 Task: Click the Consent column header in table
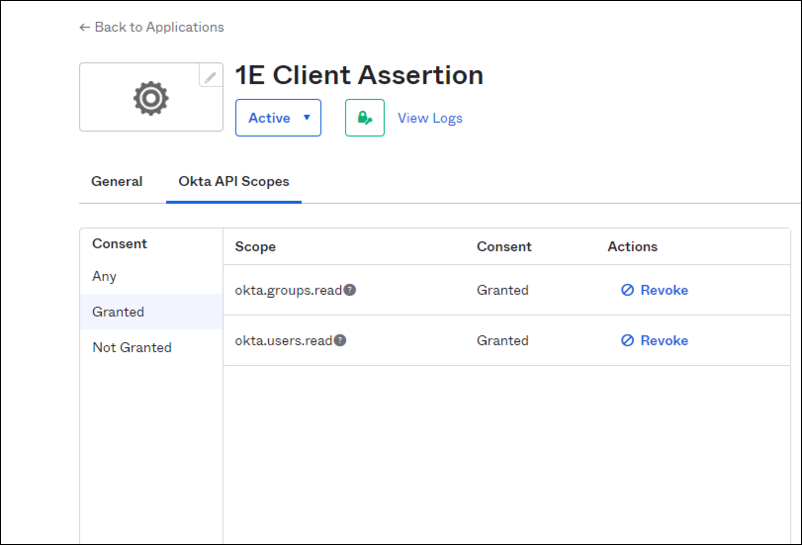pos(504,246)
